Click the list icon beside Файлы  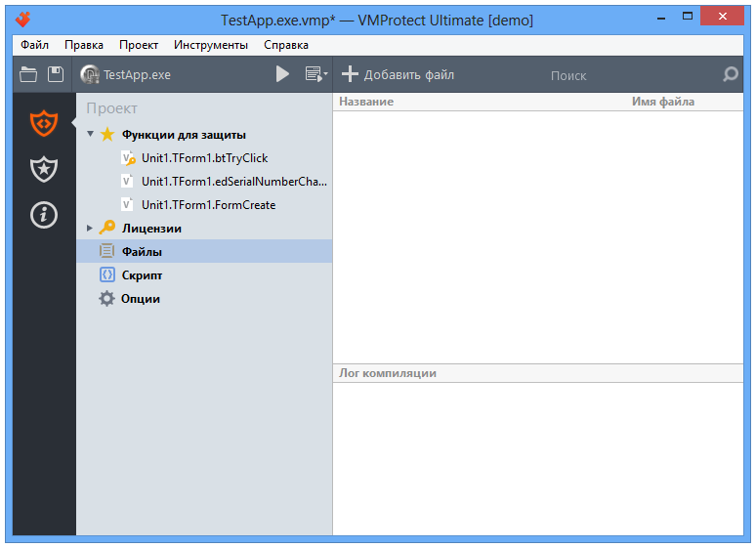106,251
